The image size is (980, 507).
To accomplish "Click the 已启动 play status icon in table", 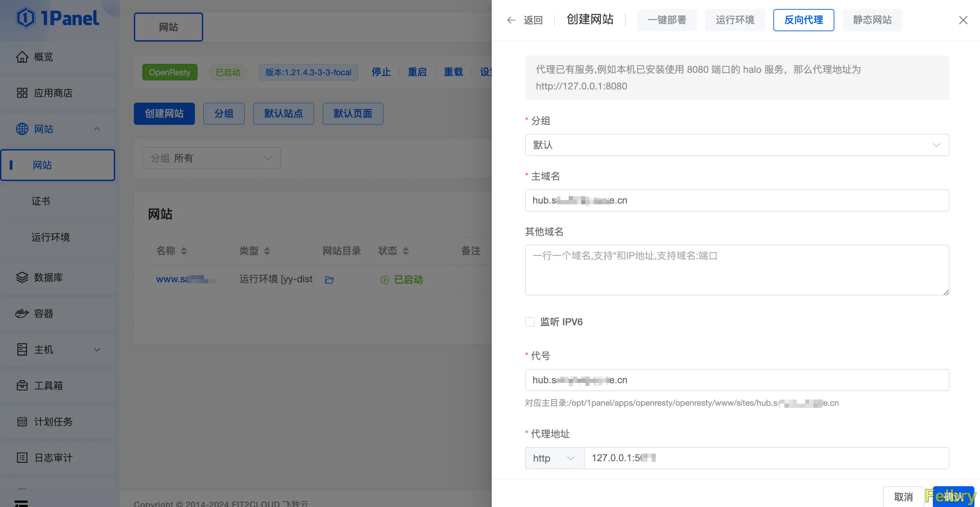I will (385, 280).
